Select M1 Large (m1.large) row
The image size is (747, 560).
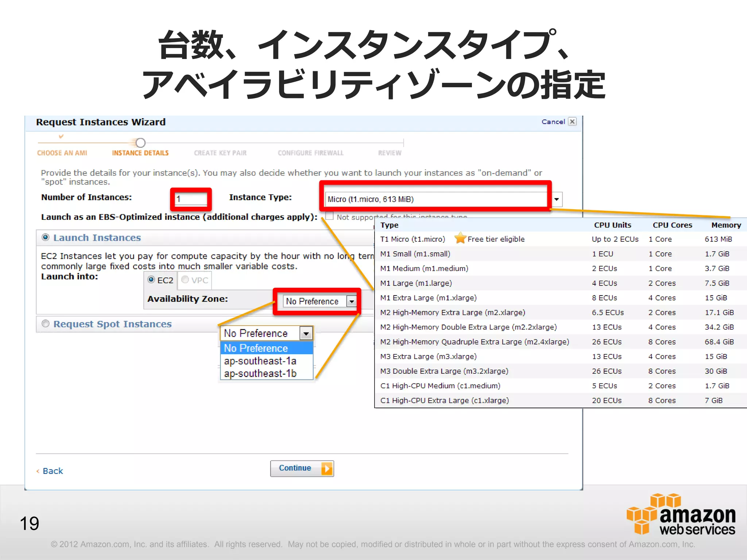(x=561, y=283)
